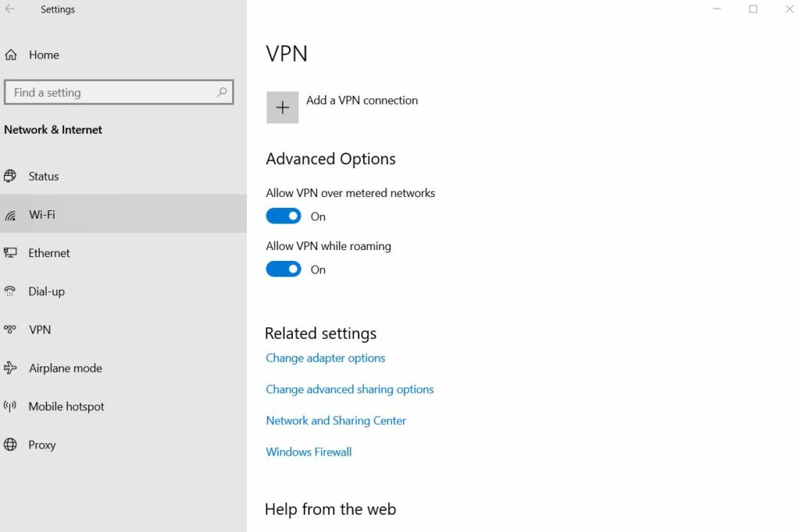Focus the Find a setting search box
Image resolution: width=800 pixels, height=532 pixels.
pyautogui.click(x=109, y=92)
